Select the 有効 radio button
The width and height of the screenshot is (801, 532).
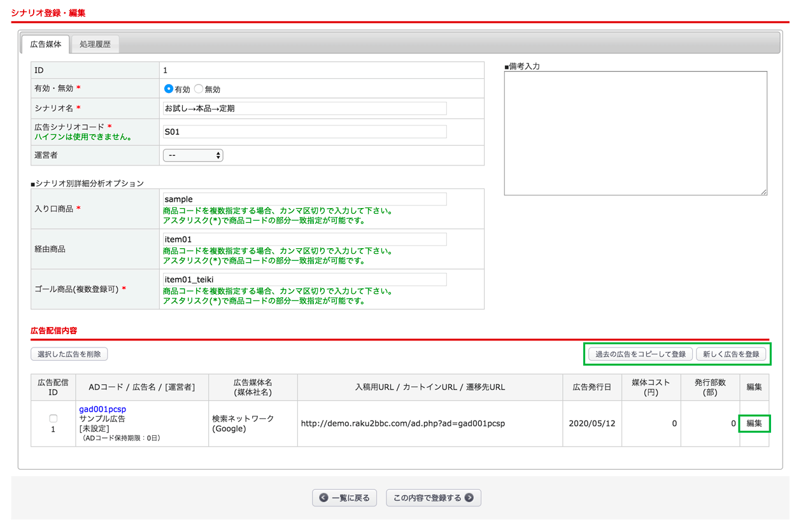[x=169, y=89]
